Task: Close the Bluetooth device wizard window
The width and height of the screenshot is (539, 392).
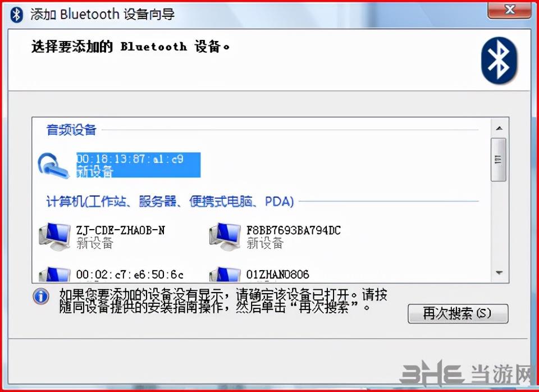Action: pyautogui.click(x=509, y=10)
